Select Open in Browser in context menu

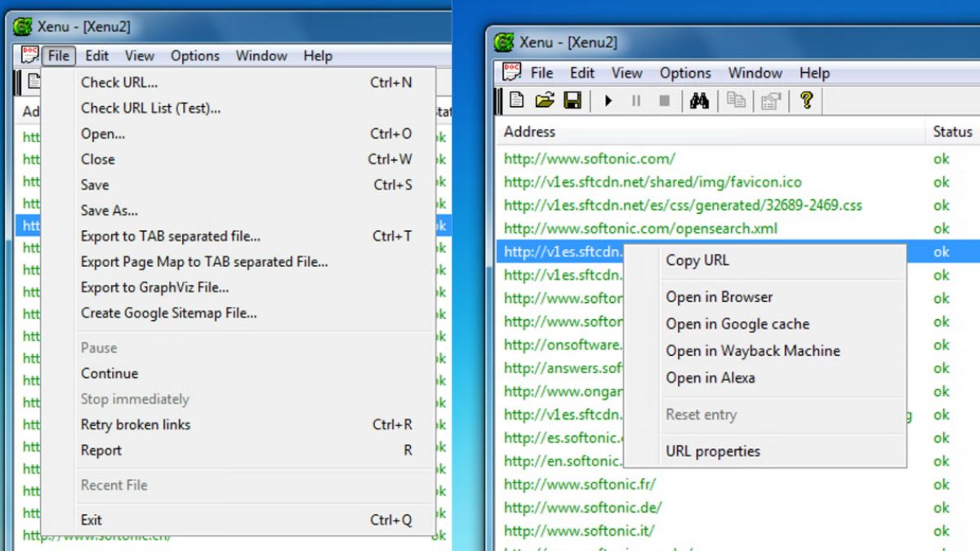click(x=765, y=297)
